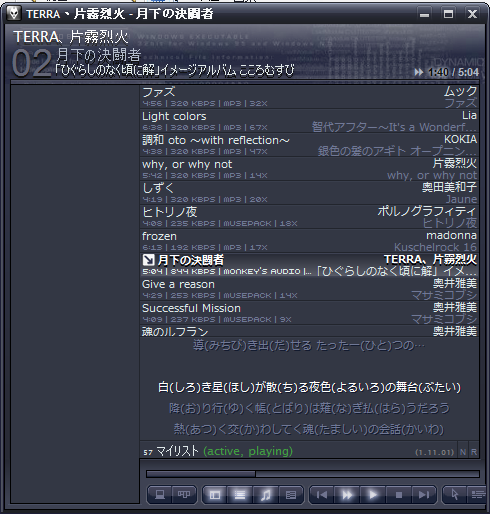The height and width of the screenshot is (514, 490).
Task: Click lyric line 降(お)り行(ゆ)く帳
Action: 309,408
